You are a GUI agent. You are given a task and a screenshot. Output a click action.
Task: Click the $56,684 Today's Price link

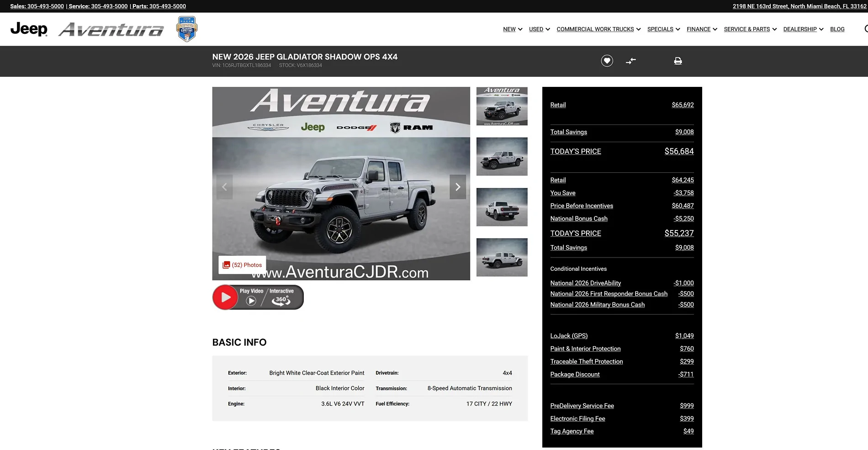(679, 151)
